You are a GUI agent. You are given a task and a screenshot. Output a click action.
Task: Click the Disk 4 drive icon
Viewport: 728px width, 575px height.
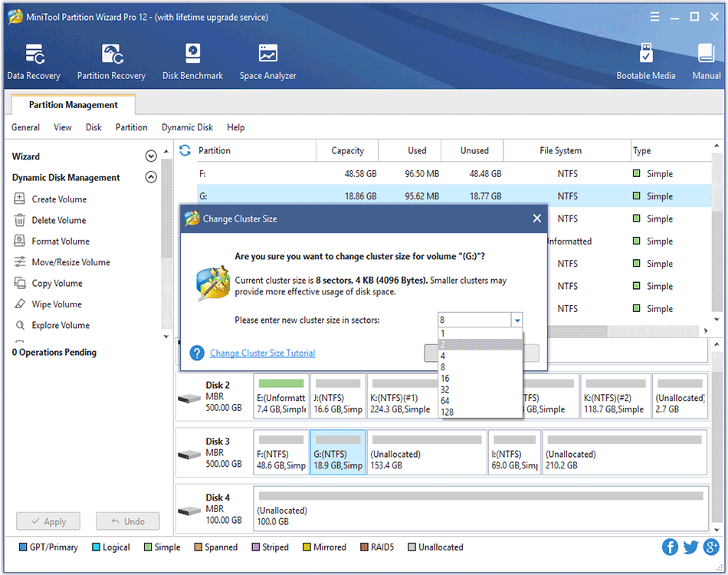click(x=189, y=511)
